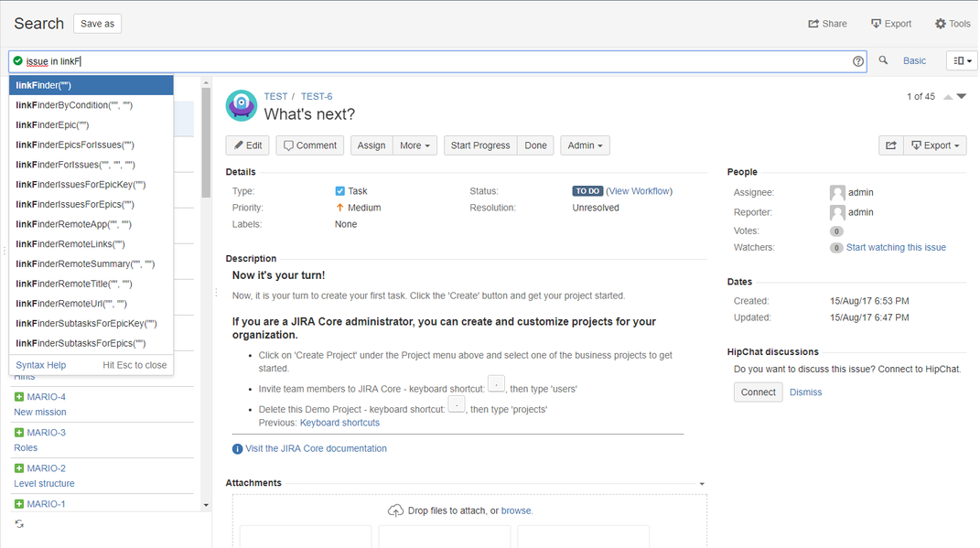Select linkFinderEpic("") suggestion
The height and width of the screenshot is (548, 980).
(x=92, y=125)
